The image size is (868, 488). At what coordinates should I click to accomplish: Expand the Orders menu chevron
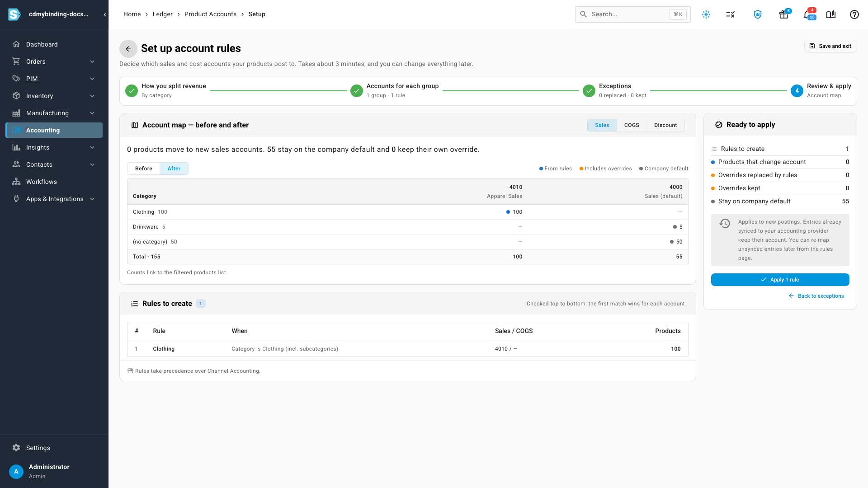(92, 61)
